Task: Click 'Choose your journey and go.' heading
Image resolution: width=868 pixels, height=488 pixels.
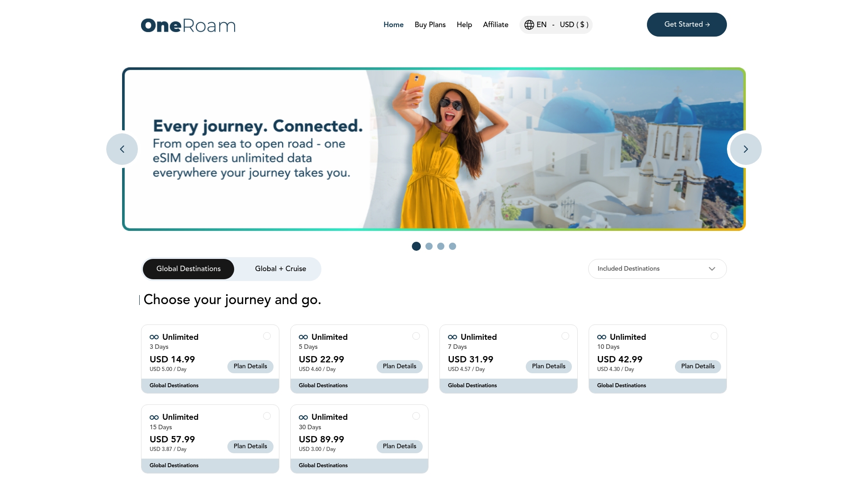Action: 232,300
